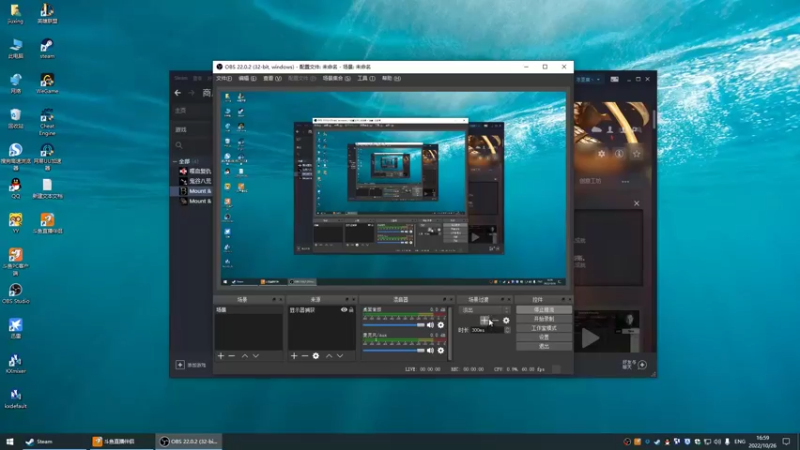The height and width of the screenshot is (450, 800).
Task: Switch to Steam taskbar button
Action: point(53,441)
